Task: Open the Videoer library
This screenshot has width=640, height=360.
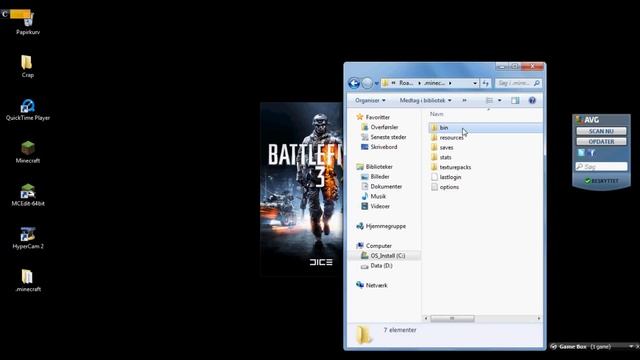Action: 376,206
